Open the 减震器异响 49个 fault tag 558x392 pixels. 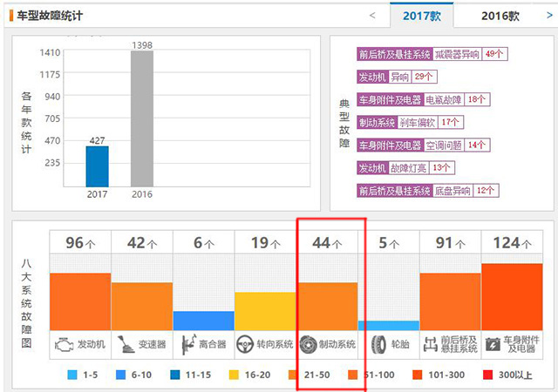(432, 54)
